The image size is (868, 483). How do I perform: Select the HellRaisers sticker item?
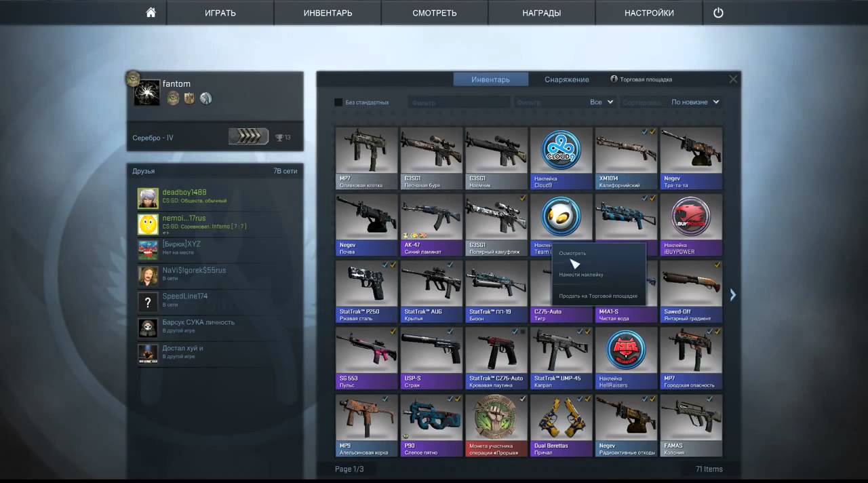tap(627, 358)
